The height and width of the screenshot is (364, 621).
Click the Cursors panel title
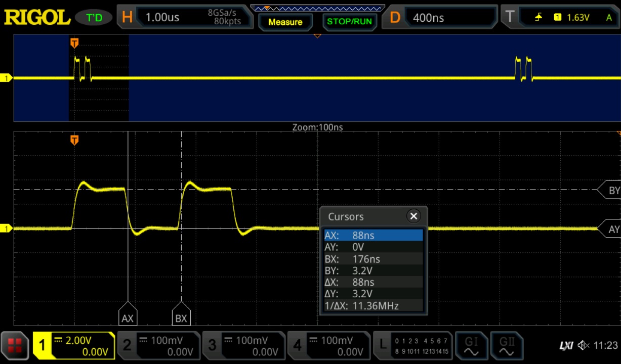point(346,216)
